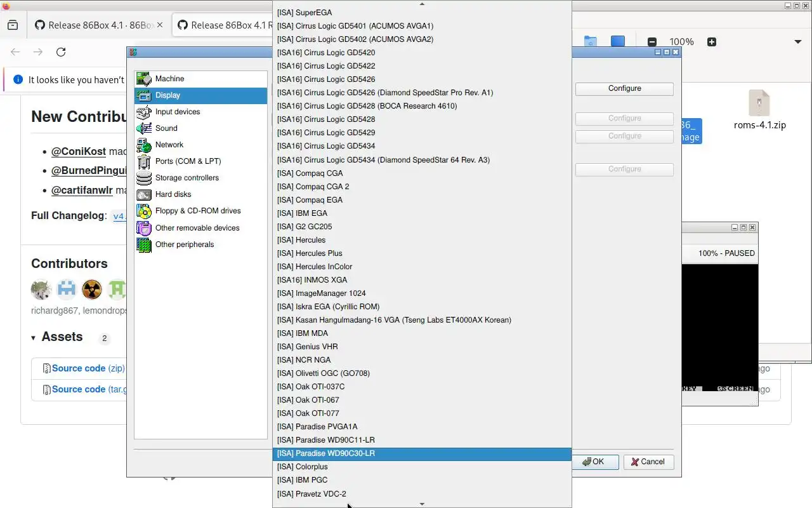Viewport: 812px width, 508px height.
Task: Open the Full Changelog v4 link
Action: (x=119, y=216)
